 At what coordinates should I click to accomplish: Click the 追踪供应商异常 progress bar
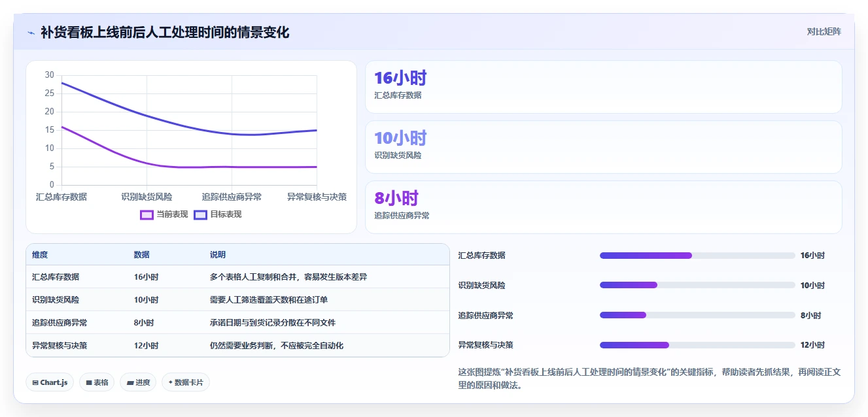[x=697, y=315]
